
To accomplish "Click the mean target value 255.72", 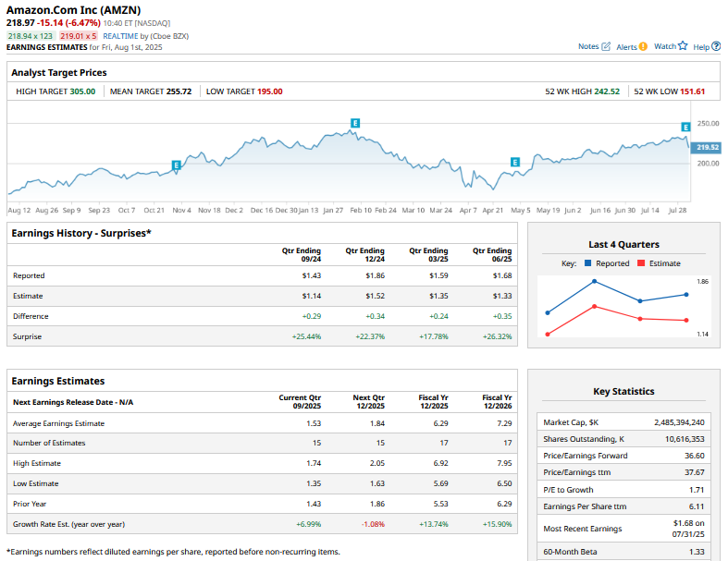I will [179, 91].
